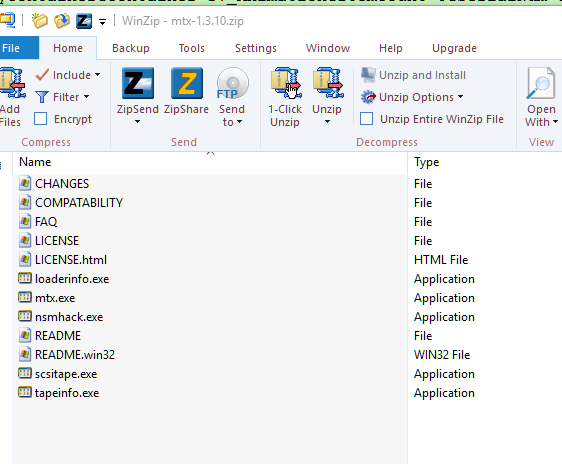This screenshot has height=464, width=562.
Task: Select the mtx.exe file name
Action: 55,298
